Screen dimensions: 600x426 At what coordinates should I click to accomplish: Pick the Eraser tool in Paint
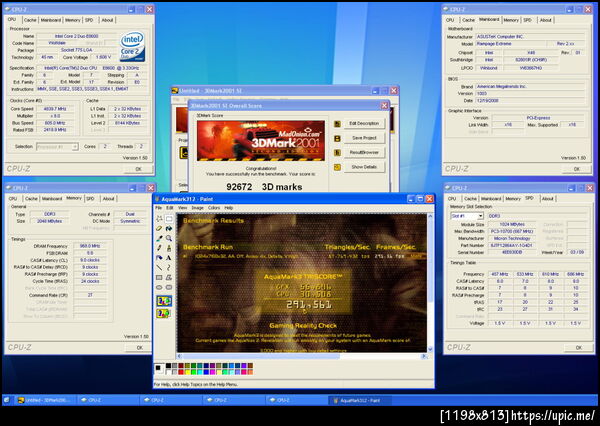coord(159,229)
